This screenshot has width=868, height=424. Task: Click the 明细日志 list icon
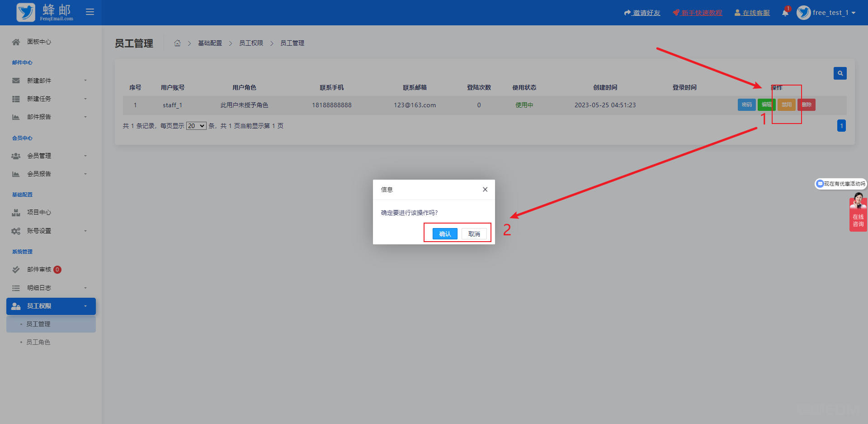pyautogui.click(x=16, y=288)
